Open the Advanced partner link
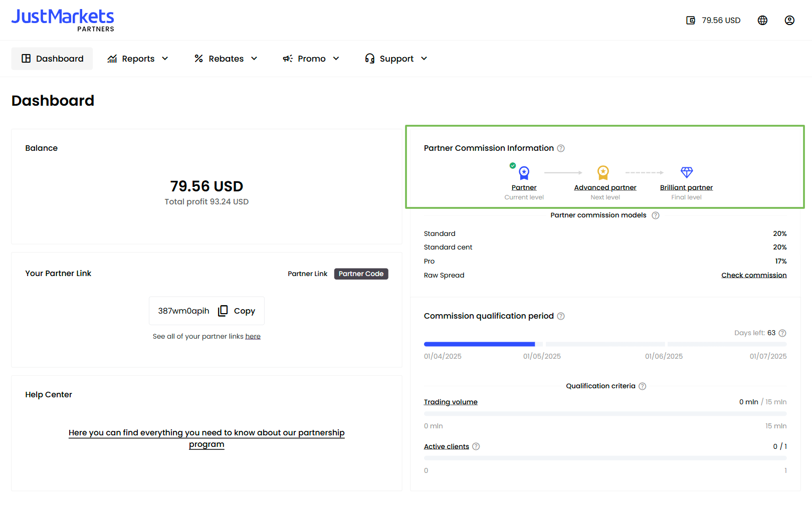 tap(605, 187)
